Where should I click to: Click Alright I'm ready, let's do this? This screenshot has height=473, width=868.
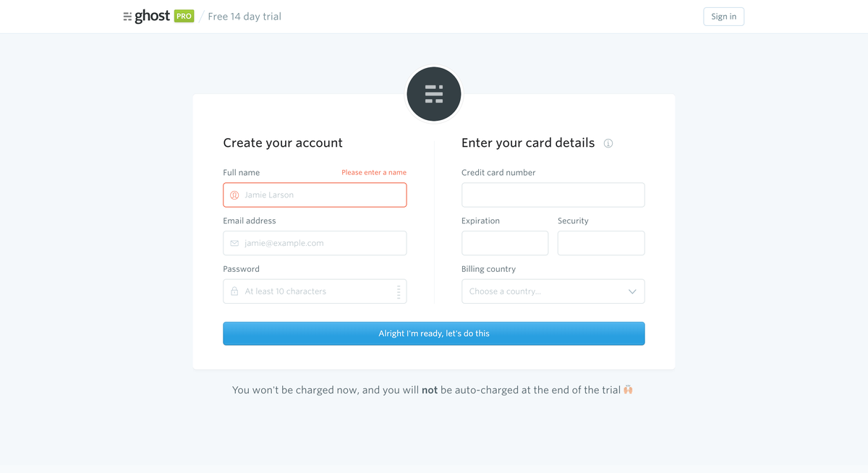434,333
